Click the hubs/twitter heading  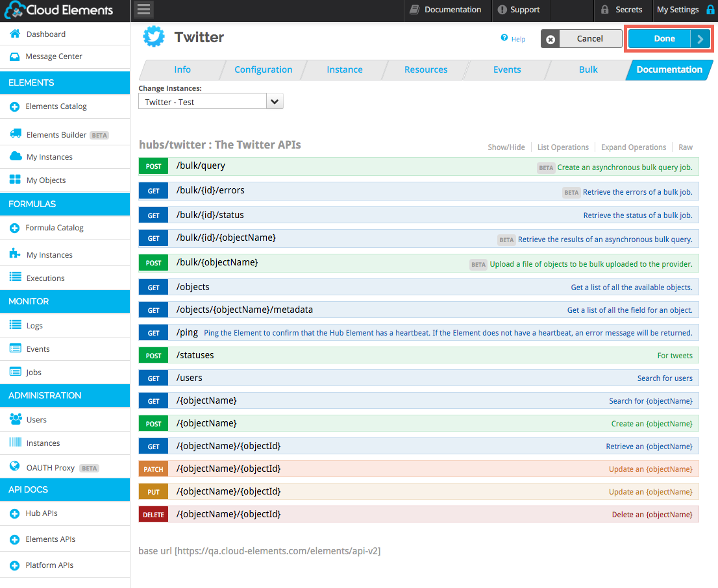220,145
